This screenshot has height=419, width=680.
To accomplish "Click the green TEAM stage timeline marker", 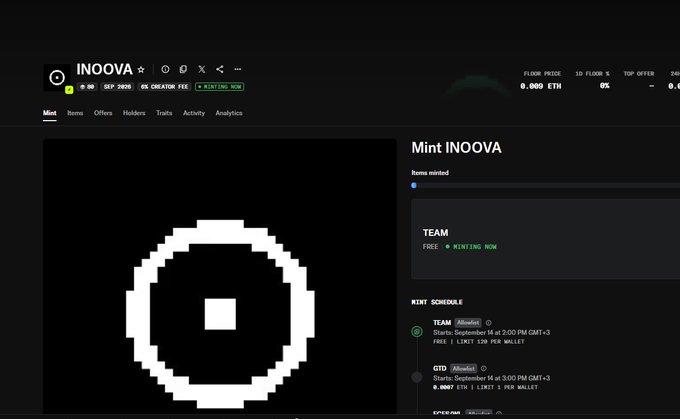I will point(417,332).
